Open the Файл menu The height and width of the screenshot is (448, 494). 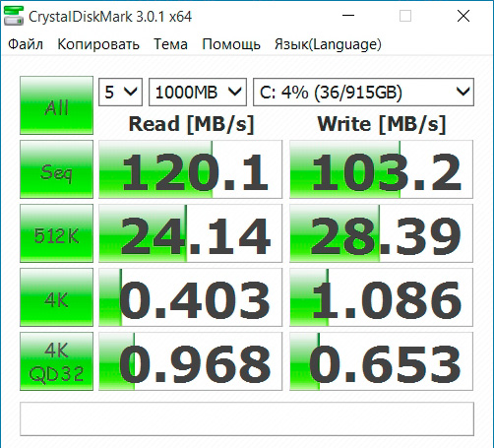(26, 44)
